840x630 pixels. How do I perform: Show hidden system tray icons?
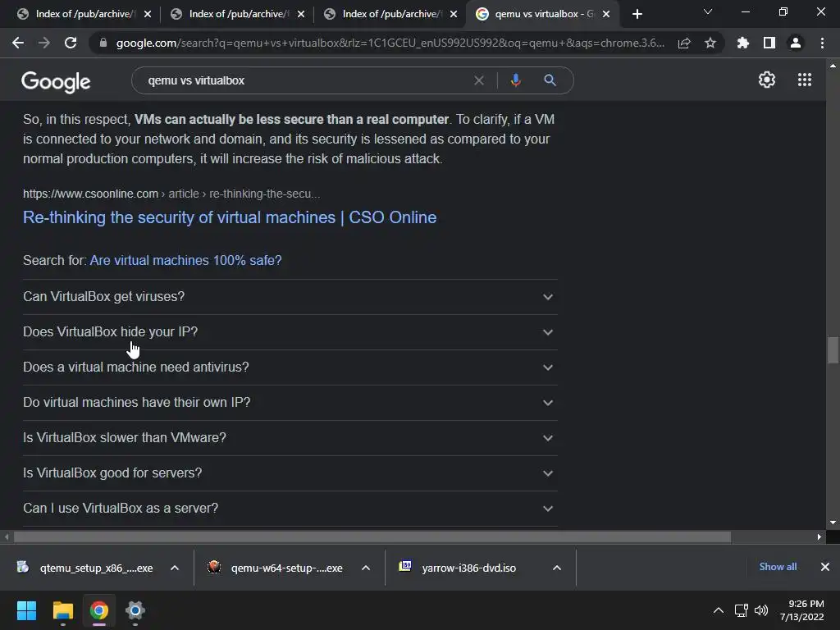719,610
